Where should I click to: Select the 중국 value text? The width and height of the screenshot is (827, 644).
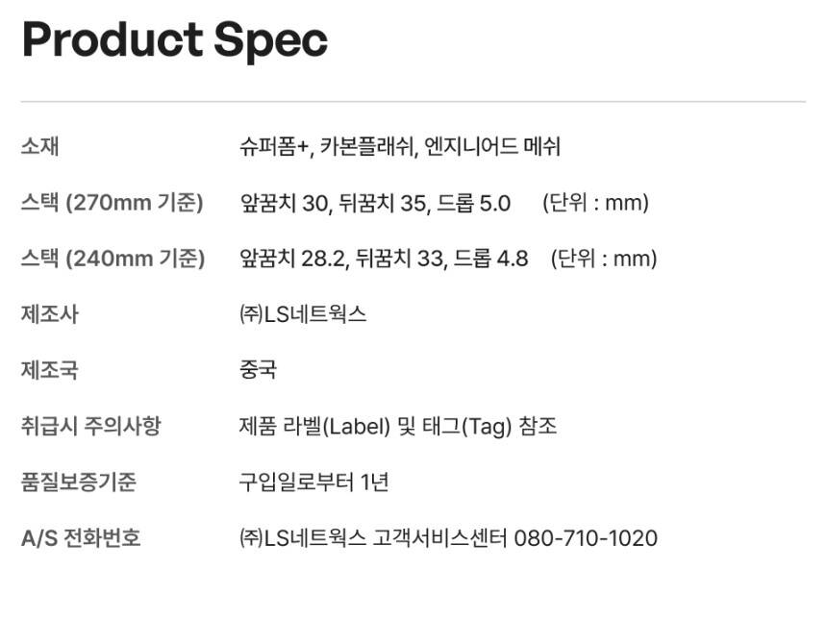pyautogui.click(x=259, y=370)
